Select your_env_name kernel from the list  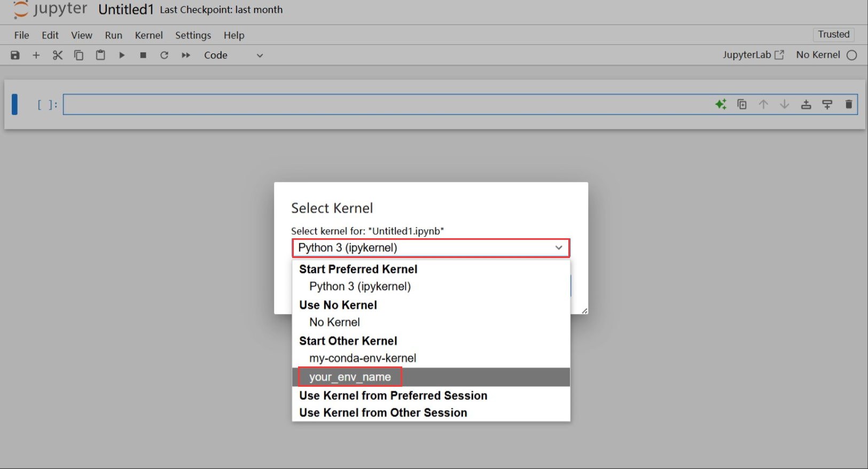[x=350, y=377]
